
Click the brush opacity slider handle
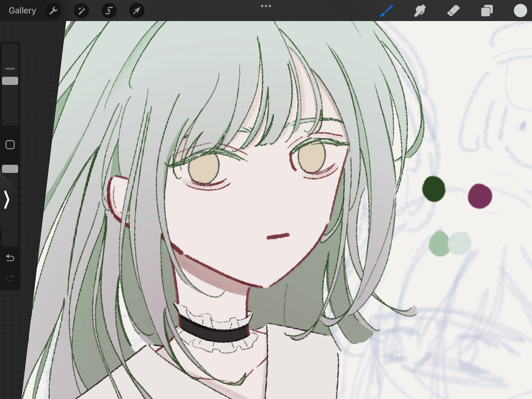pyautogui.click(x=10, y=169)
